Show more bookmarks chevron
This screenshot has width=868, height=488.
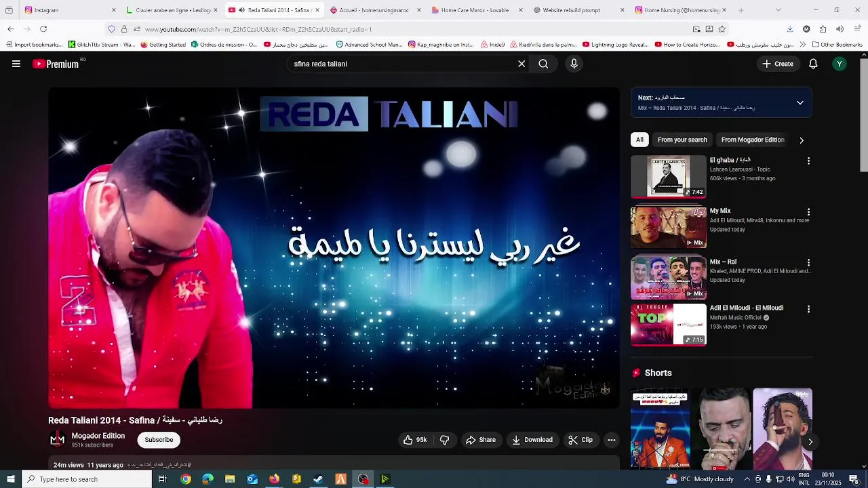803,45
